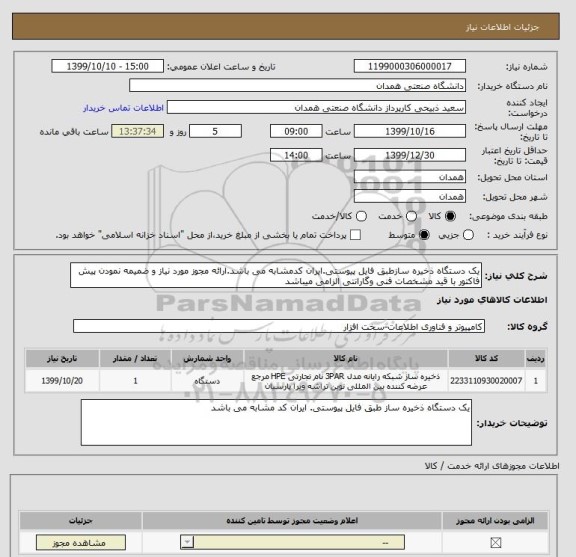Click the ردیف column header
This screenshot has height=557, width=576.
point(536,358)
